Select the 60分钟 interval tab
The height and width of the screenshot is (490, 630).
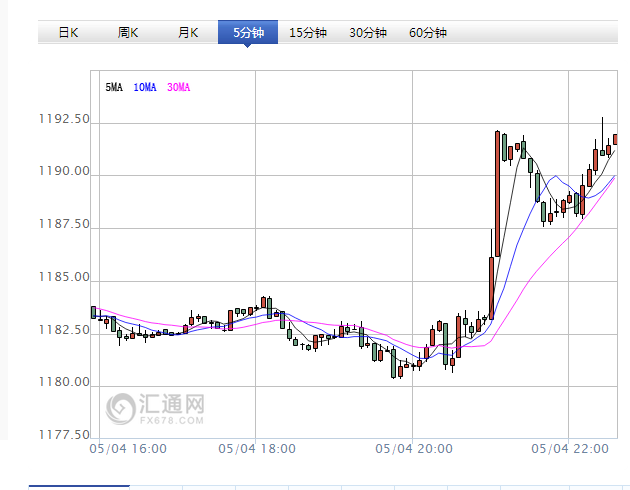(x=428, y=33)
